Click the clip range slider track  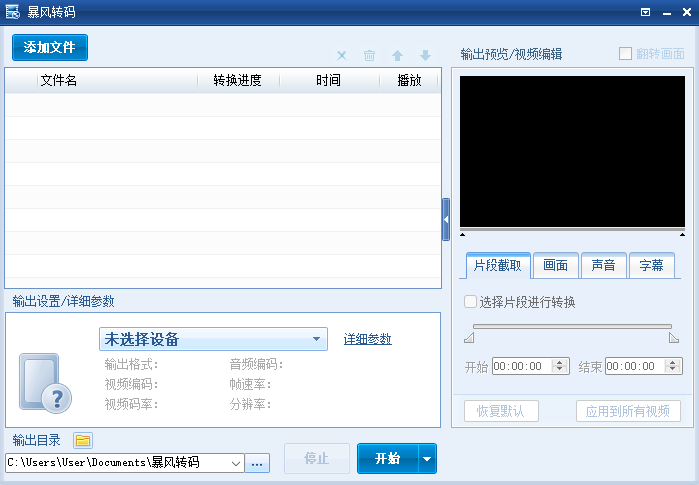572,326
